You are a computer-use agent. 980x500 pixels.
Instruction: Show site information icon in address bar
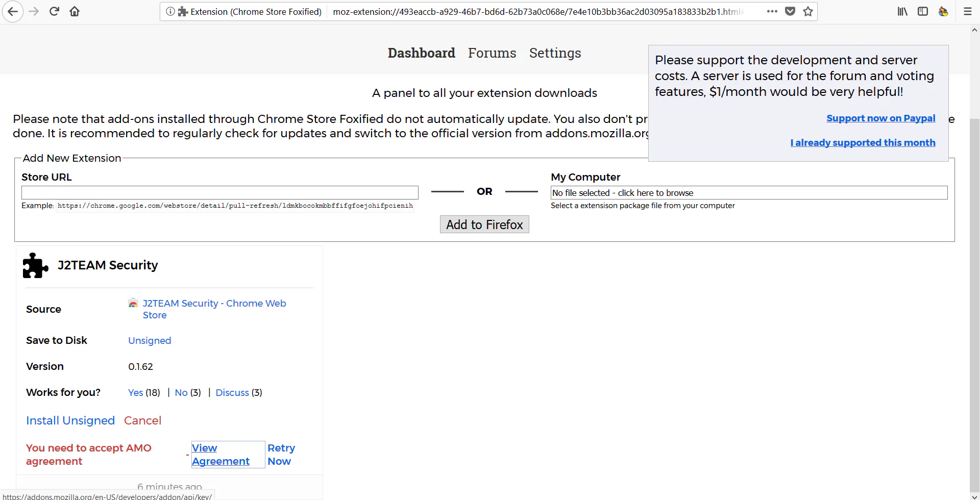coord(170,11)
